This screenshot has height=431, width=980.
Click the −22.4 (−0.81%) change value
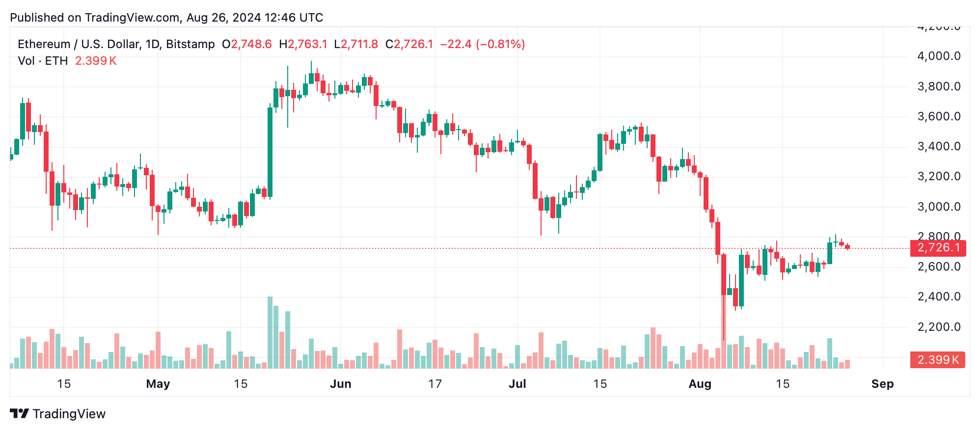tap(482, 44)
